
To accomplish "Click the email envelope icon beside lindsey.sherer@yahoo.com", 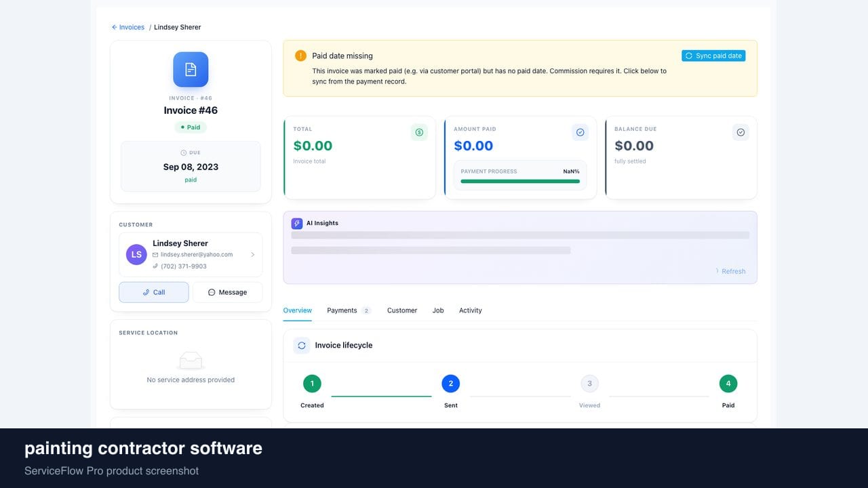I will pos(155,255).
